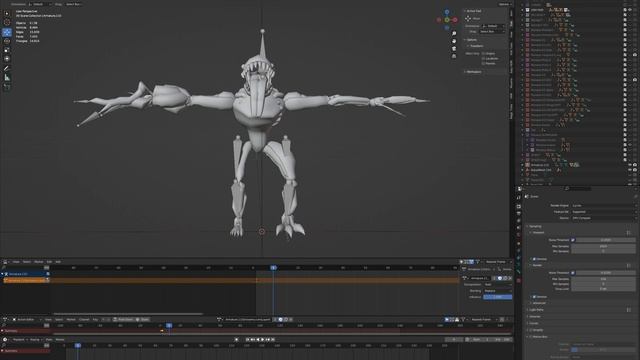Image resolution: width=640 pixels, height=360 pixels.
Task: Select the Measure ruler tool
Action: (7, 77)
